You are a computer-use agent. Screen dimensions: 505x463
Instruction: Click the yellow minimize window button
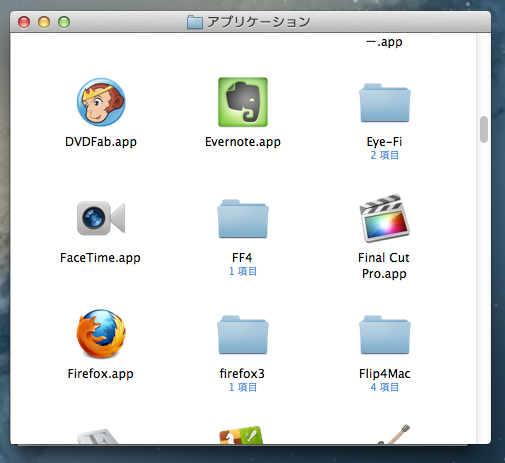point(44,22)
